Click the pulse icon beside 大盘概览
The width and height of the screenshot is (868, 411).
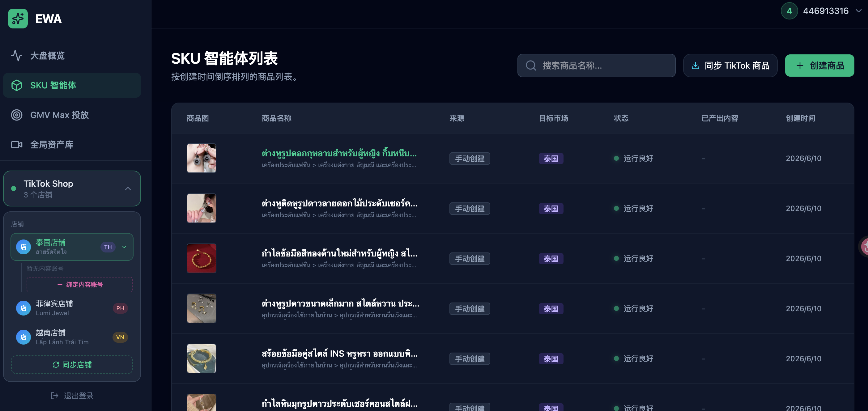[x=16, y=56]
